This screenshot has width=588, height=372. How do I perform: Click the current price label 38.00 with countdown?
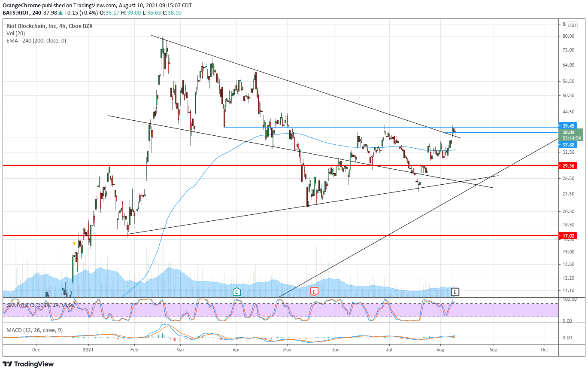(x=571, y=135)
